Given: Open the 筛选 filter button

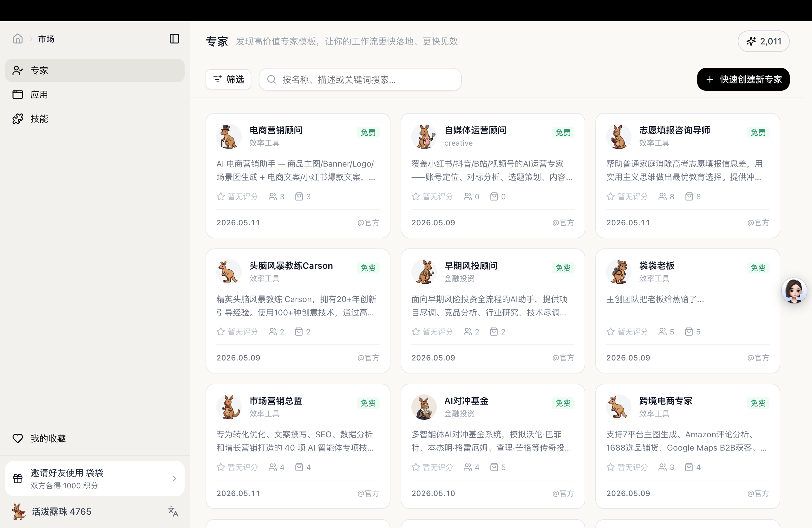Looking at the screenshot, I should click(x=228, y=80).
